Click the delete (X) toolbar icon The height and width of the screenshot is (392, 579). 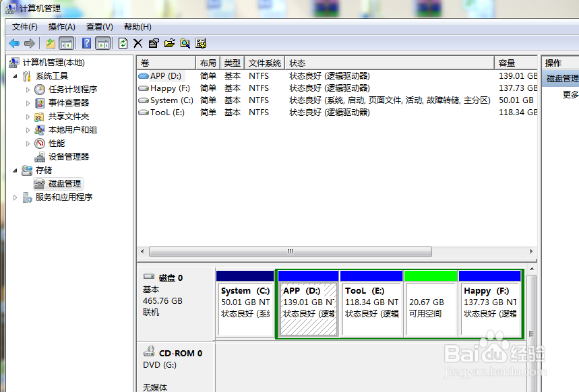pyautogui.click(x=138, y=42)
